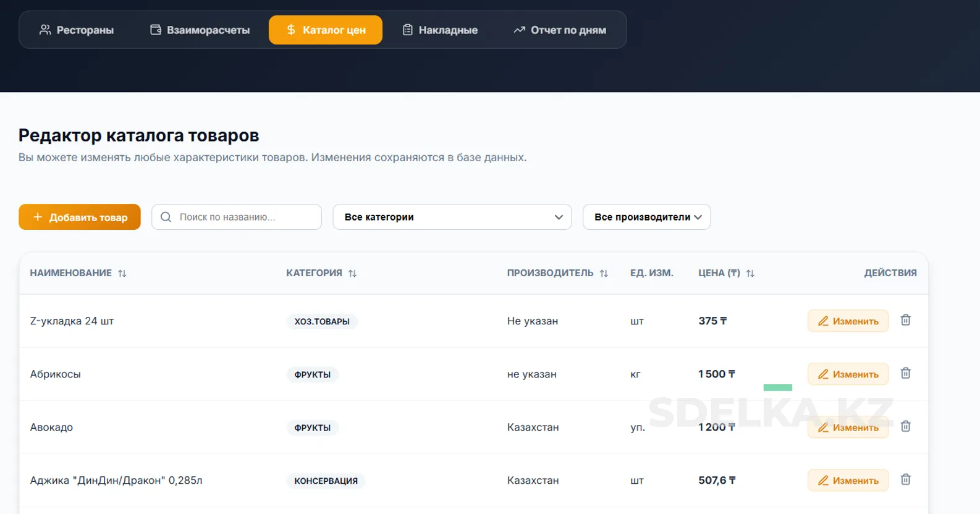Open the Все производители dropdown
Image resolution: width=980 pixels, height=514 pixels.
[x=647, y=217]
